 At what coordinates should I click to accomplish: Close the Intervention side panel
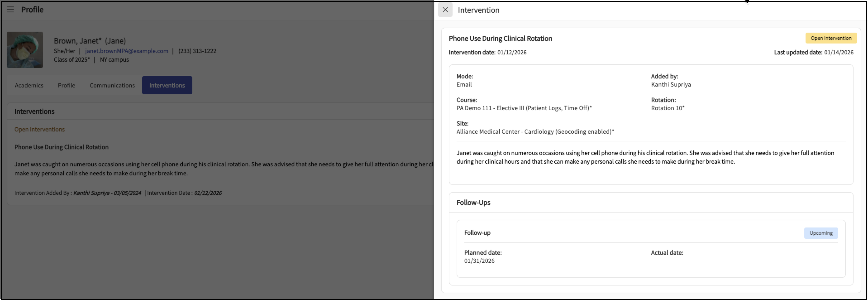(x=445, y=10)
